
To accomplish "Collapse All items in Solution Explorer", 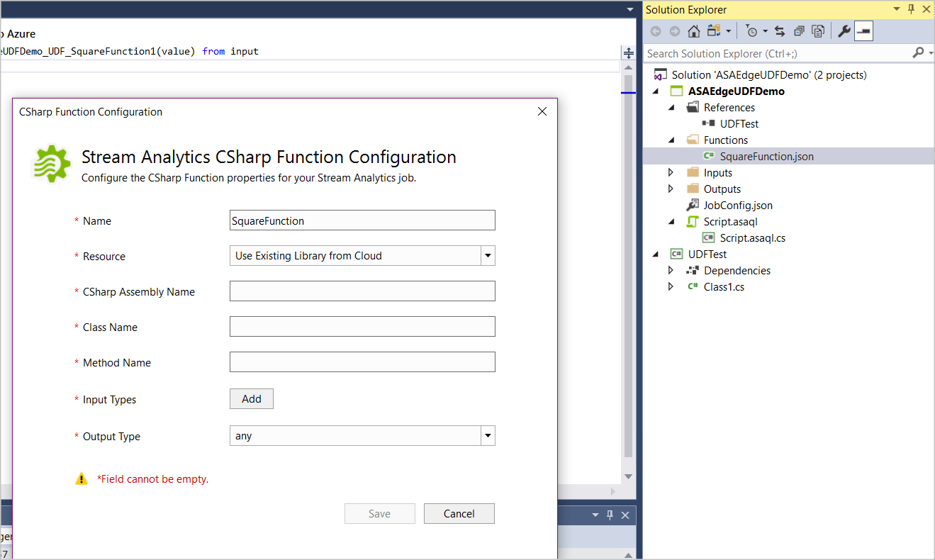I will 799,31.
